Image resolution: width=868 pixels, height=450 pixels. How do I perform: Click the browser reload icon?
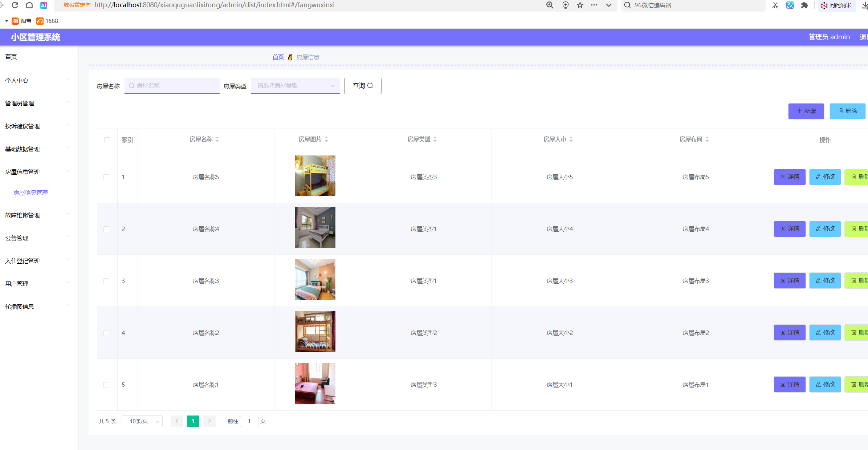tap(15, 5)
